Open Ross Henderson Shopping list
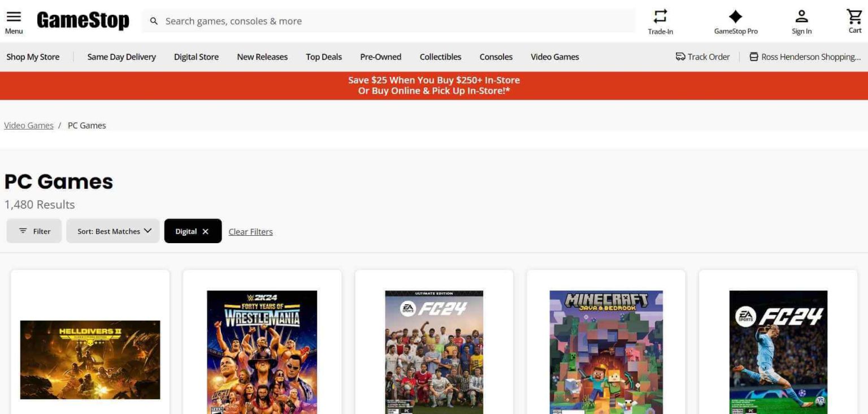Screen dimensions: 868x414 click(805, 57)
